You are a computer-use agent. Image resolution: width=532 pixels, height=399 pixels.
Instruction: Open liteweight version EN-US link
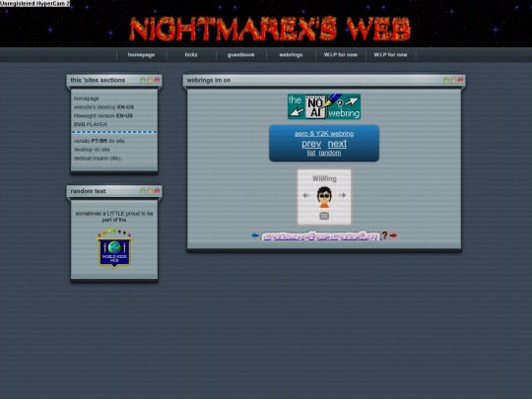103,116
